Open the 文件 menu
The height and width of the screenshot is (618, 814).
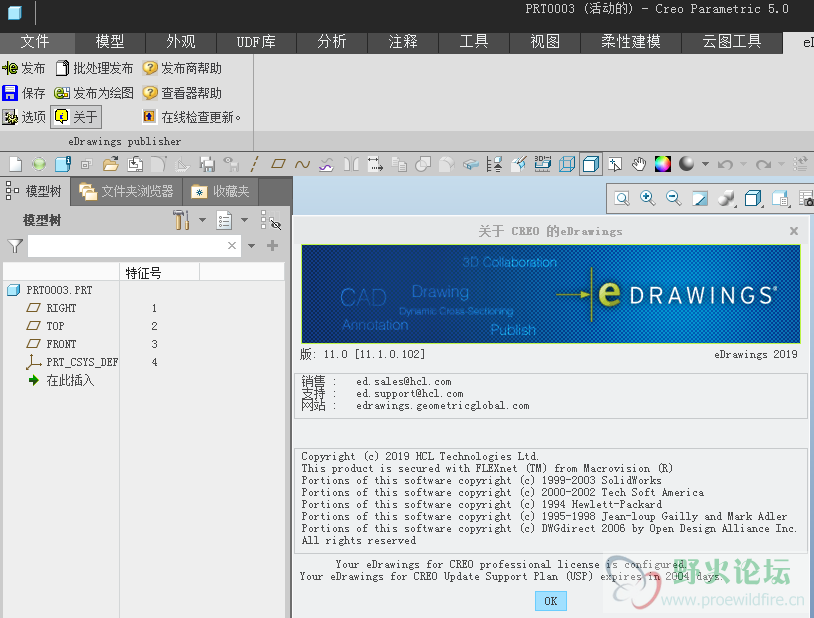click(x=35, y=42)
